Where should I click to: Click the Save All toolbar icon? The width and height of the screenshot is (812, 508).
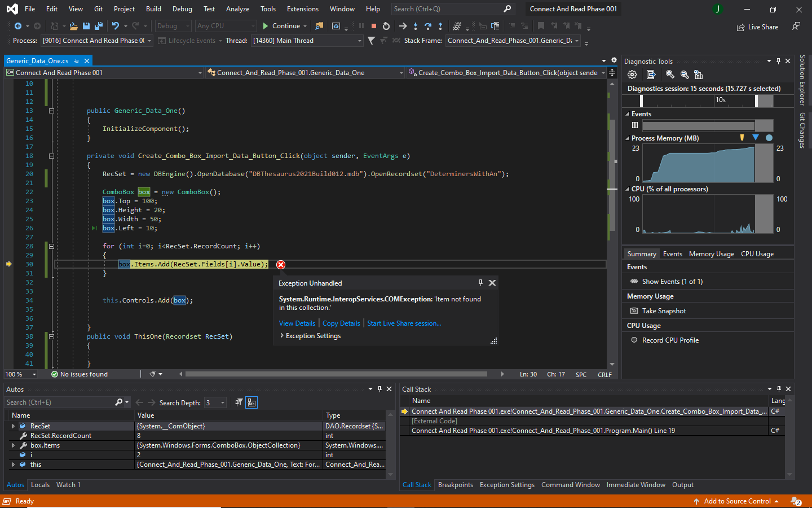pyautogui.click(x=99, y=26)
